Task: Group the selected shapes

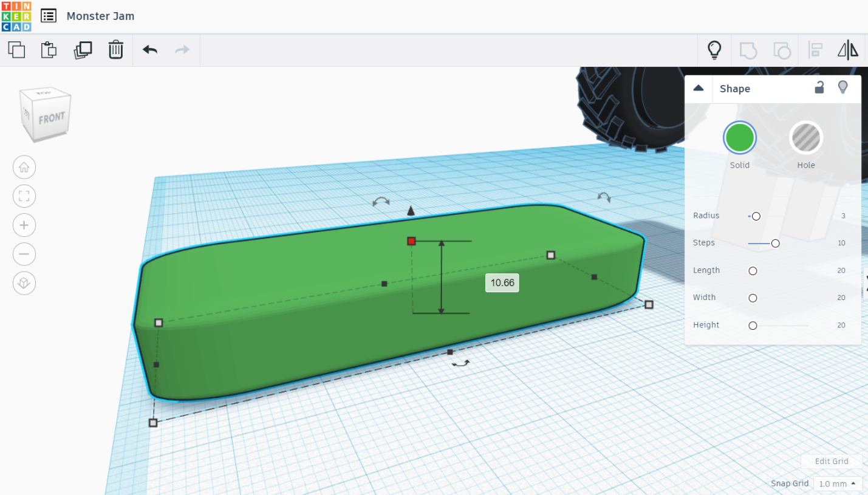Action: (x=748, y=50)
